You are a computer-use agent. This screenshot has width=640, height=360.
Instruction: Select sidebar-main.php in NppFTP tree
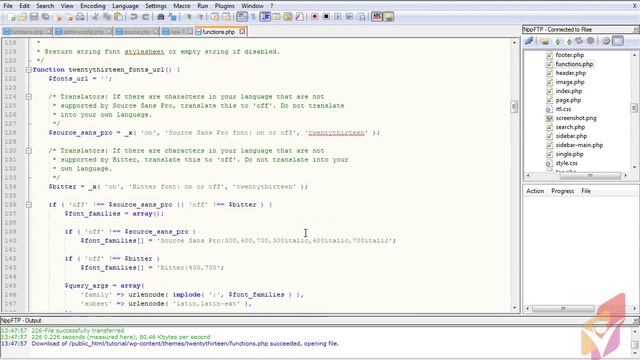(x=579, y=145)
